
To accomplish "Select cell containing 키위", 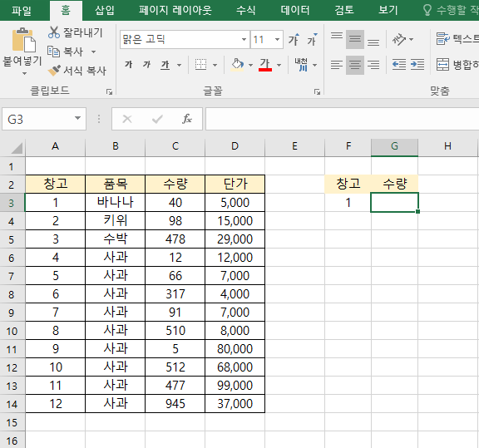I will coord(115,220).
